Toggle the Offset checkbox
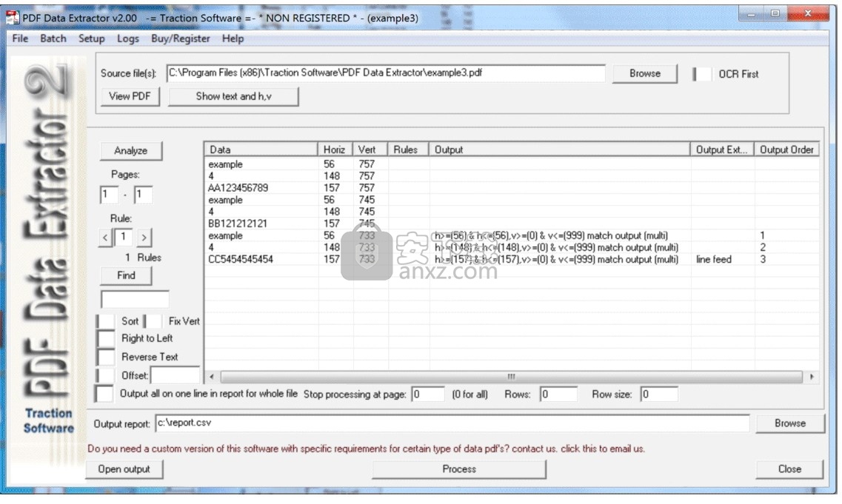Screen dimensions: 842x504 pos(105,375)
